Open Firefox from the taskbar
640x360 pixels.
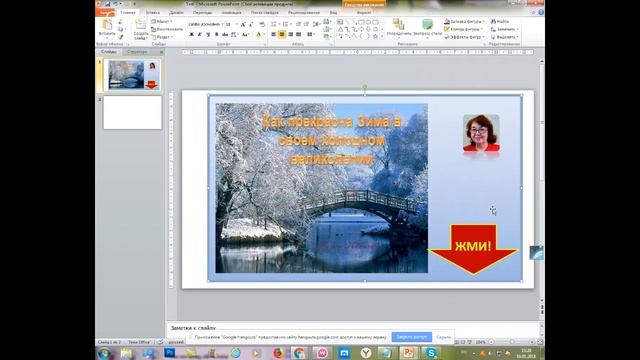coord(279,353)
